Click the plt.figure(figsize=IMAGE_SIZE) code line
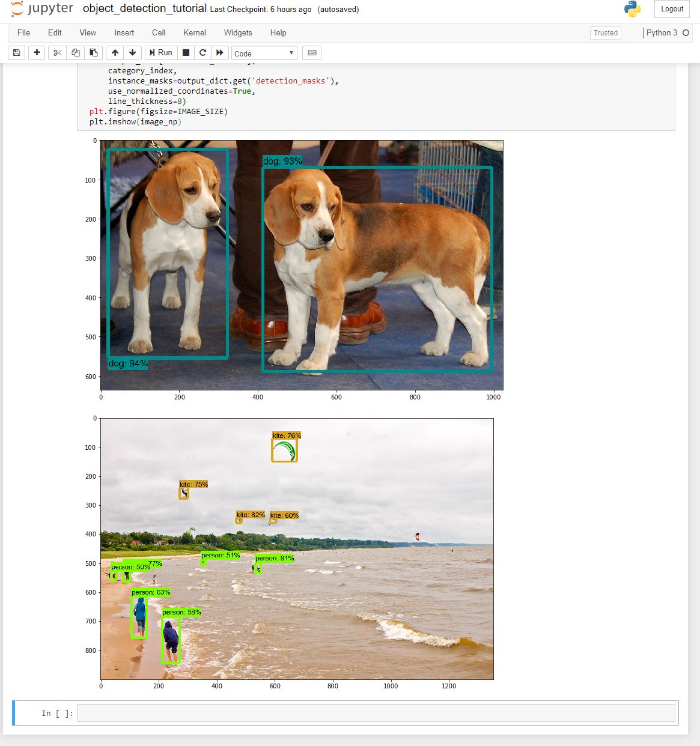 coord(159,112)
